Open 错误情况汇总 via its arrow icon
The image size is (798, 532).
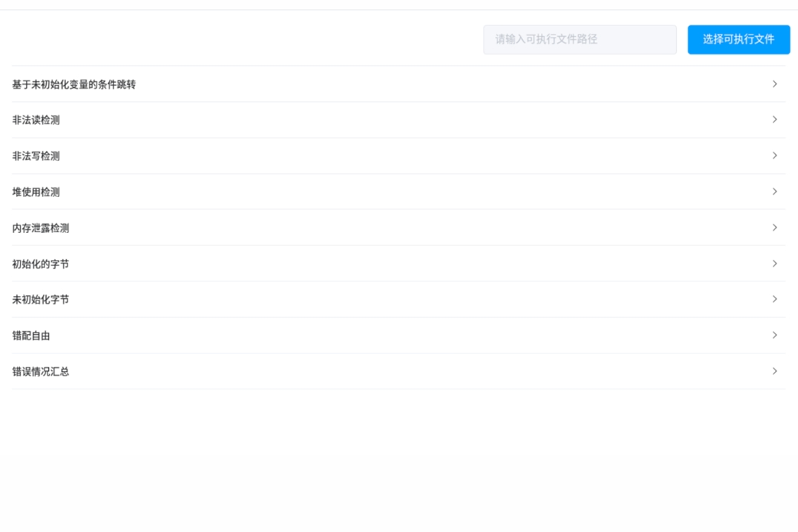point(774,371)
